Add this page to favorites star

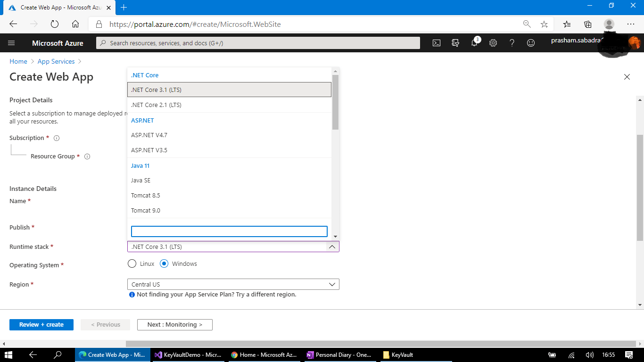[544, 24]
